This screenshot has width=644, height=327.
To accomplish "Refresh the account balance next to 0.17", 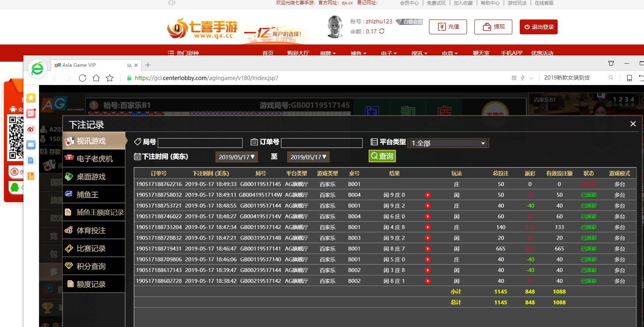I will coord(382,31).
